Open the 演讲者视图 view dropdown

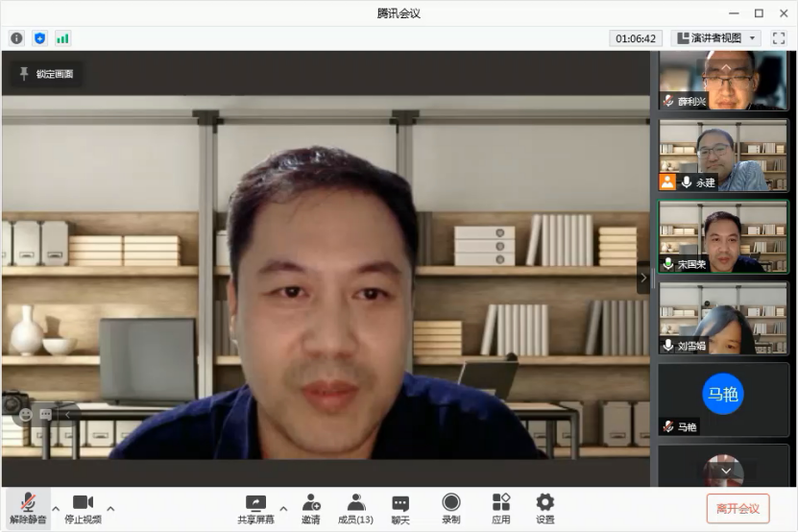click(715, 38)
